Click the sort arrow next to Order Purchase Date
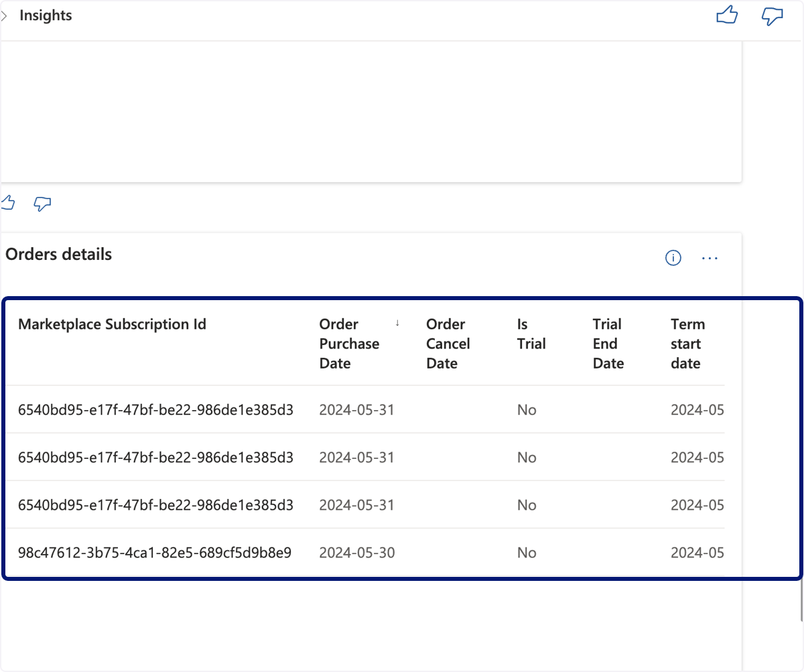 coord(397,323)
